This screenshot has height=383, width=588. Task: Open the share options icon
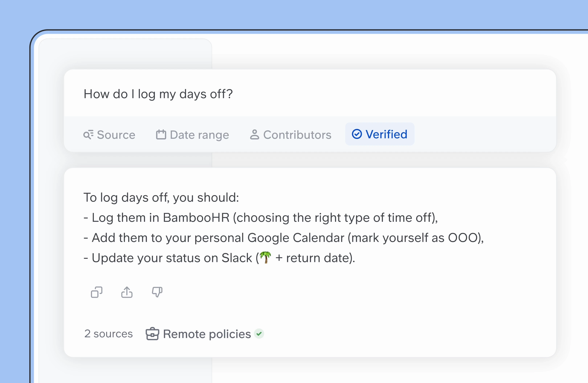127,292
